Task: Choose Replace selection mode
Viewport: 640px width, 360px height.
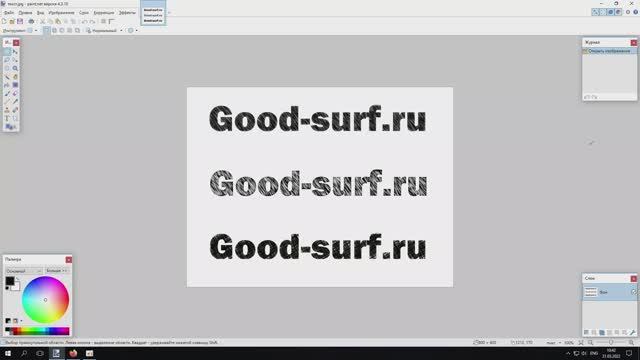Action: (x=47, y=31)
